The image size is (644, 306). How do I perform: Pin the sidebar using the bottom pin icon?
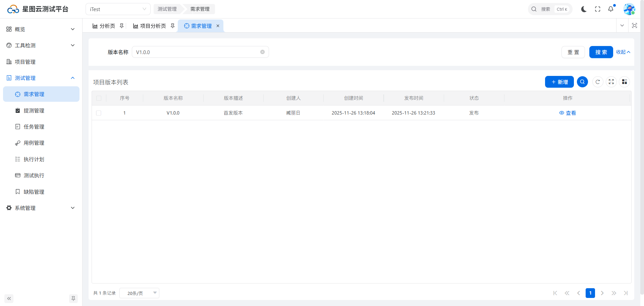[x=73, y=299]
